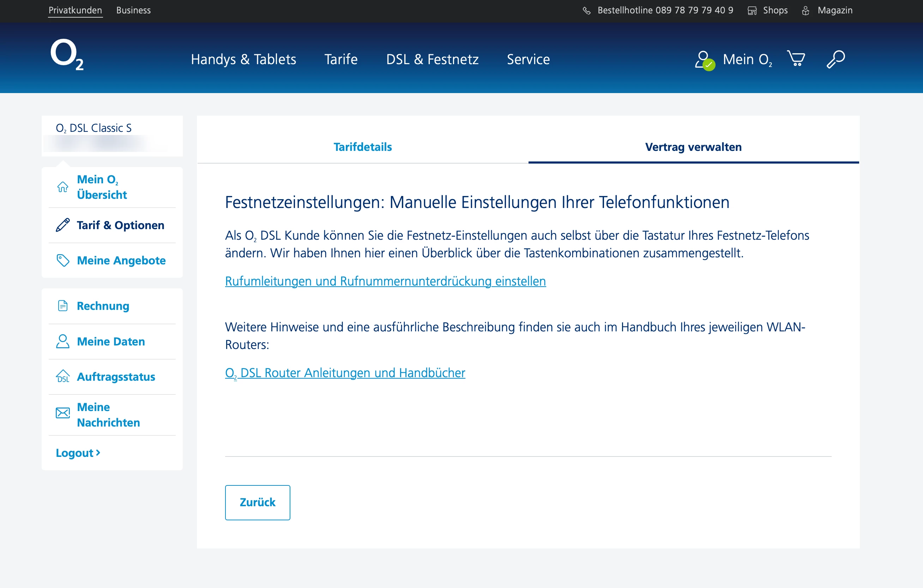Open the shopping cart icon
This screenshot has width=923, height=588.
[796, 59]
